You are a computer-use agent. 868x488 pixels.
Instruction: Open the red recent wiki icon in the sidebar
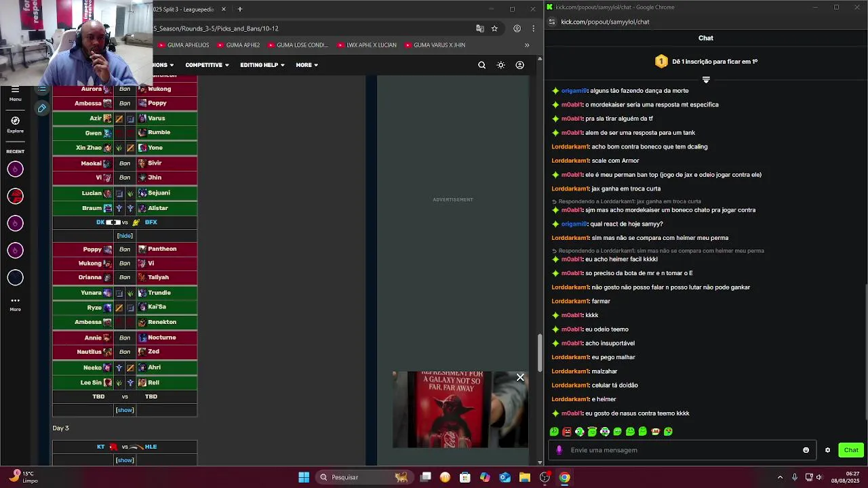click(x=15, y=196)
